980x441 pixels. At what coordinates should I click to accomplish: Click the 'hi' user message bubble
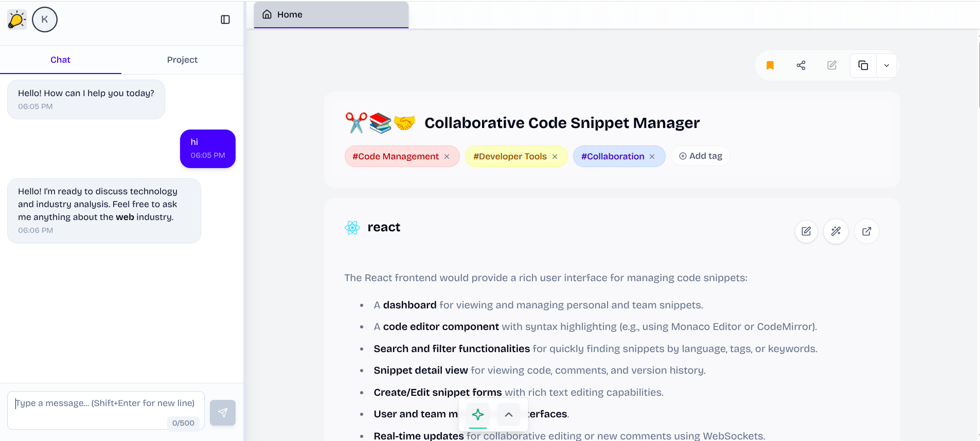(208, 149)
